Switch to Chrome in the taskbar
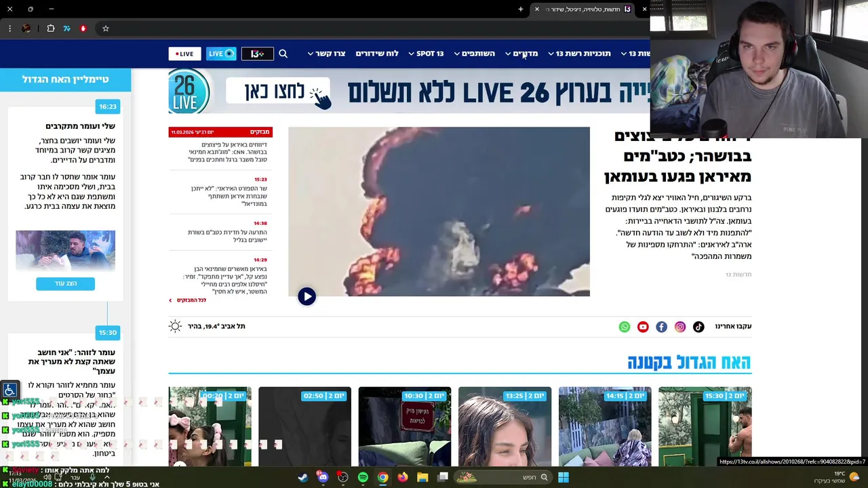868x488 pixels. pyautogui.click(x=382, y=477)
